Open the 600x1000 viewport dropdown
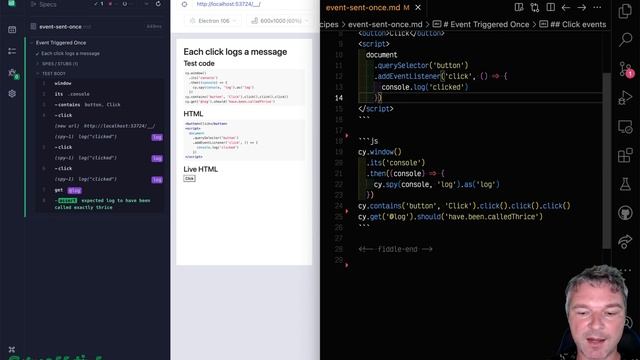 click(280, 20)
